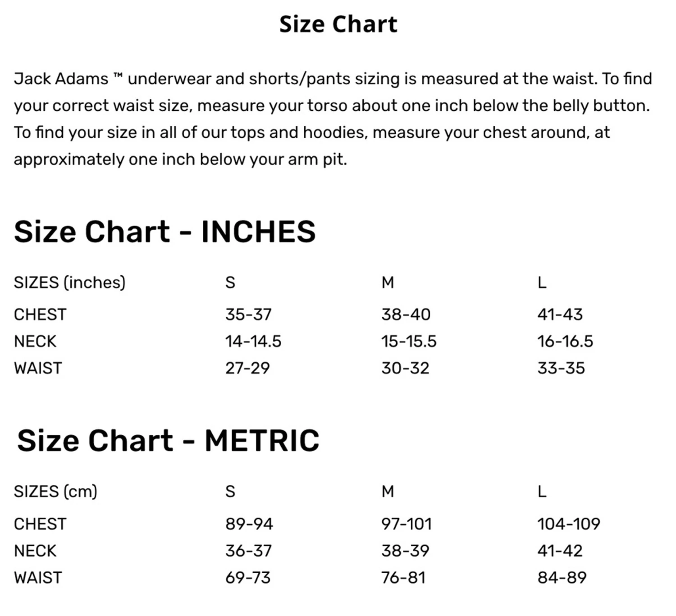Viewport: 676px width, 616px height.
Task: Click the 33-35 waist measurement
Action: 561,368
